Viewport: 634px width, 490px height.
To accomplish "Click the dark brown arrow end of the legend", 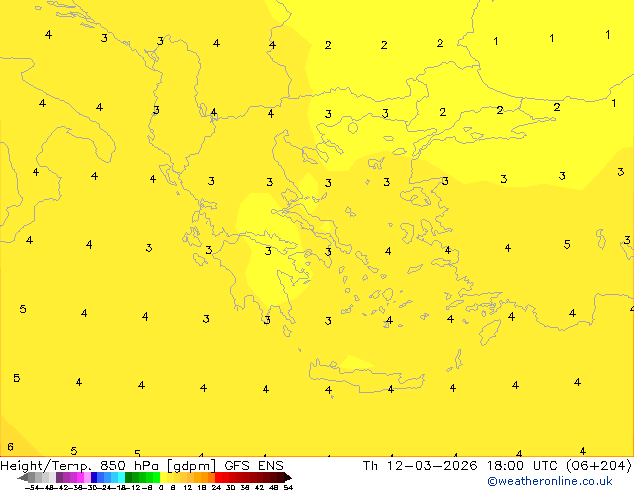I will point(288,477).
